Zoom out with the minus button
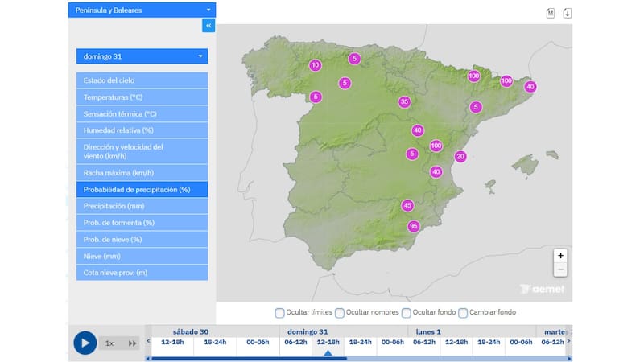 (560, 269)
